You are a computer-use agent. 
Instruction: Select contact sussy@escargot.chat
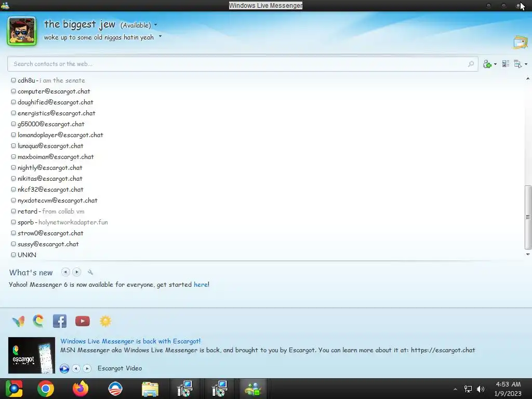click(x=45, y=244)
